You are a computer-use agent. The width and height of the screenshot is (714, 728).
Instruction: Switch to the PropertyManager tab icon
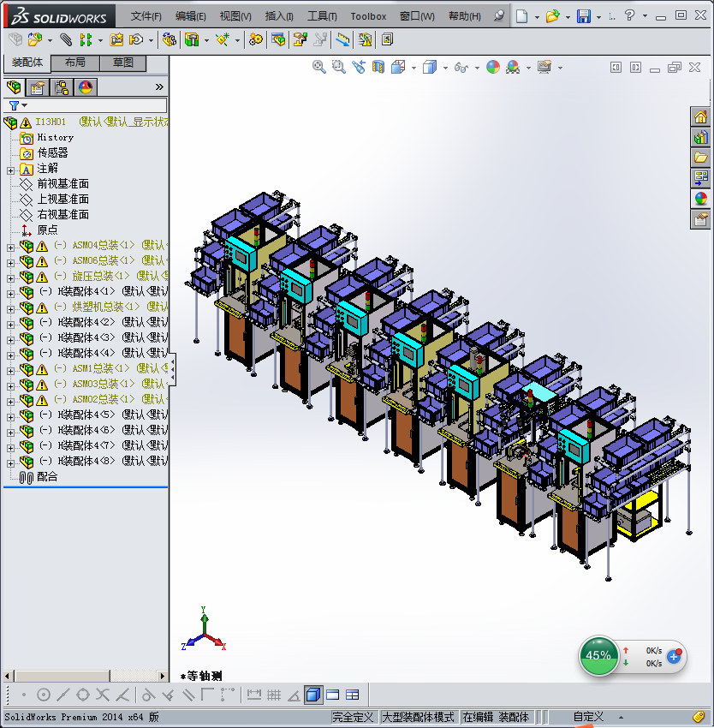pyautogui.click(x=38, y=87)
